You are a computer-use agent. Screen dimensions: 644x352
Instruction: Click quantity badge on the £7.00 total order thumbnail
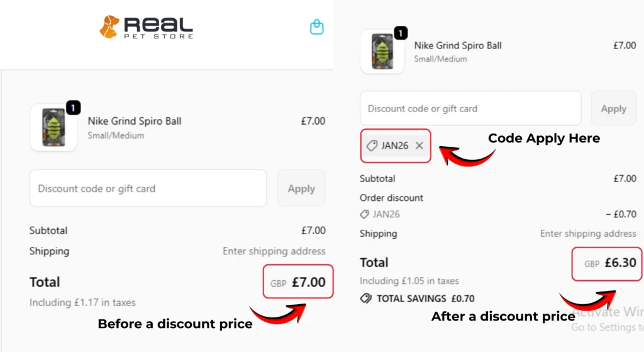pyautogui.click(x=73, y=108)
